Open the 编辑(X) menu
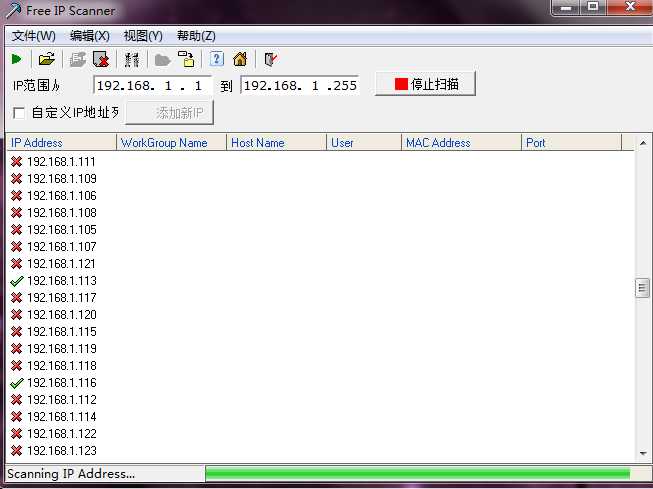Screen dimensions: 653x489 click(x=90, y=36)
